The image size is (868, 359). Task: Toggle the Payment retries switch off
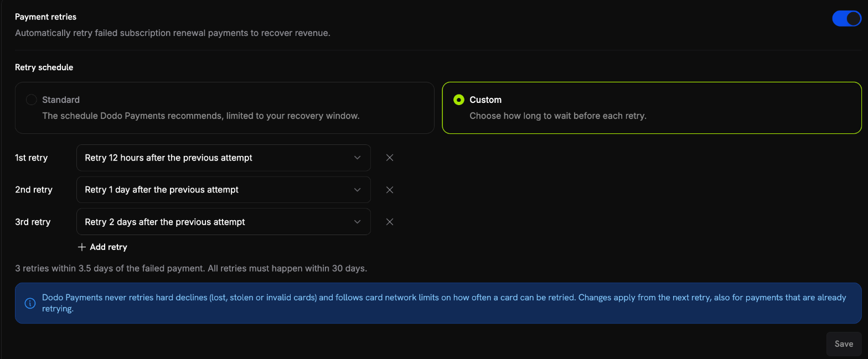pos(846,19)
